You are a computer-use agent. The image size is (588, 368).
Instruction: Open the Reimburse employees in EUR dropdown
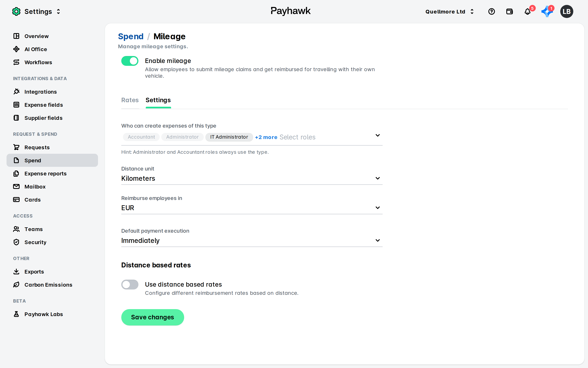tap(252, 208)
